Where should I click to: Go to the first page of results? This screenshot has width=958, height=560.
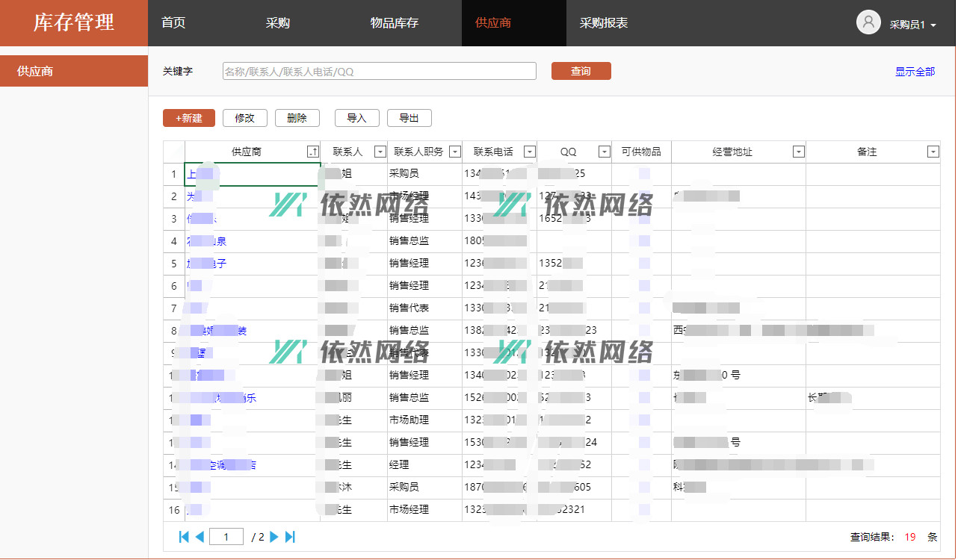click(184, 536)
